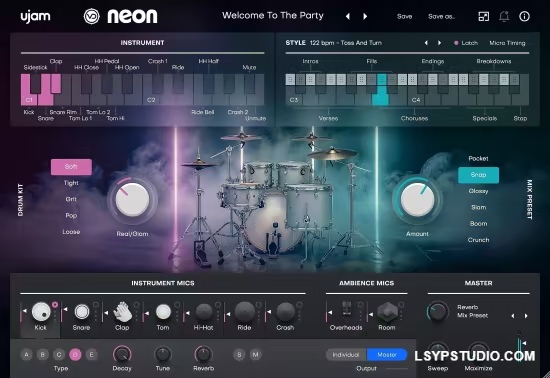Click the Master Reverb knob
This screenshot has width=550, height=378.
point(438,311)
